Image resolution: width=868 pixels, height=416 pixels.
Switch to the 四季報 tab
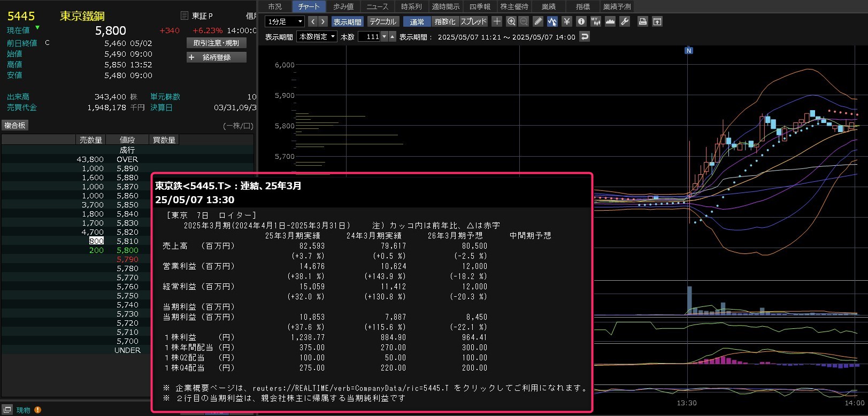coord(480,6)
